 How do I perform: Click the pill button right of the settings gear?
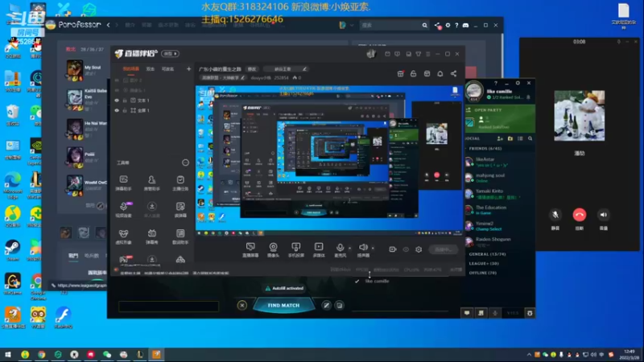pos(444,249)
